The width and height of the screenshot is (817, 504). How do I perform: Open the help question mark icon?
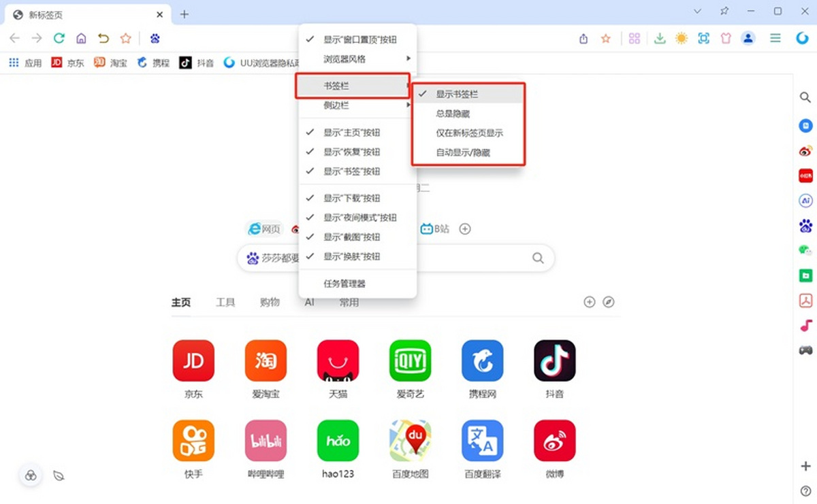pyautogui.click(x=805, y=490)
